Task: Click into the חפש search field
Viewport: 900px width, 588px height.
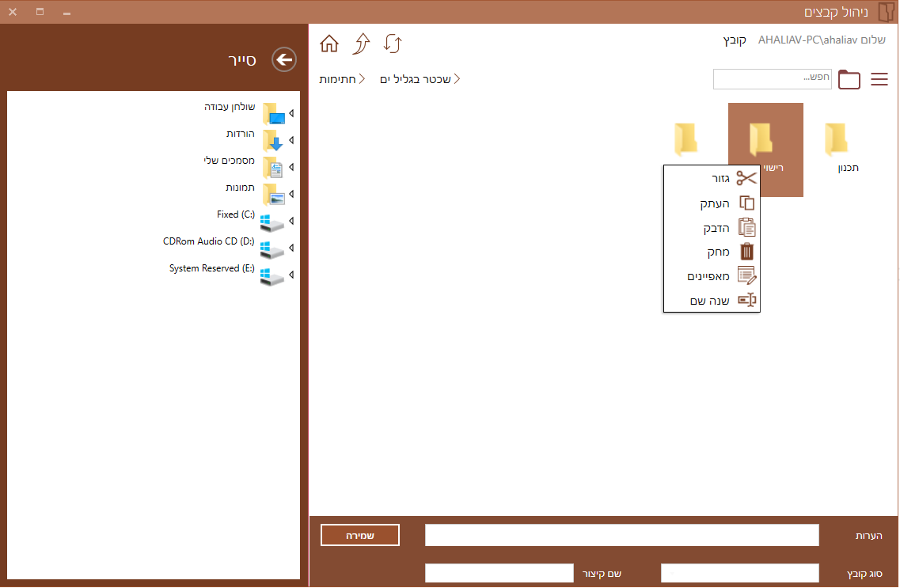Action: (x=772, y=79)
